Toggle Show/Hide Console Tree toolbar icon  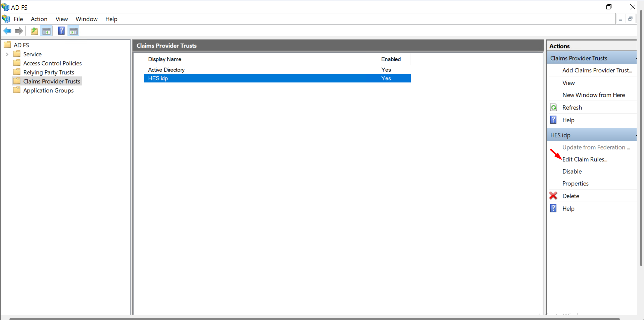[x=47, y=31]
